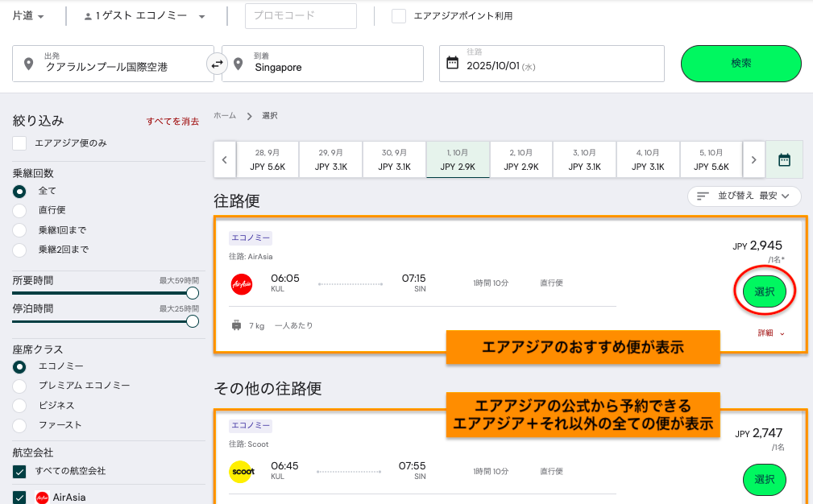Viewport: 813px width, 504px height.
Task: Select the 1, 10月 date tab
Action: tap(458, 159)
